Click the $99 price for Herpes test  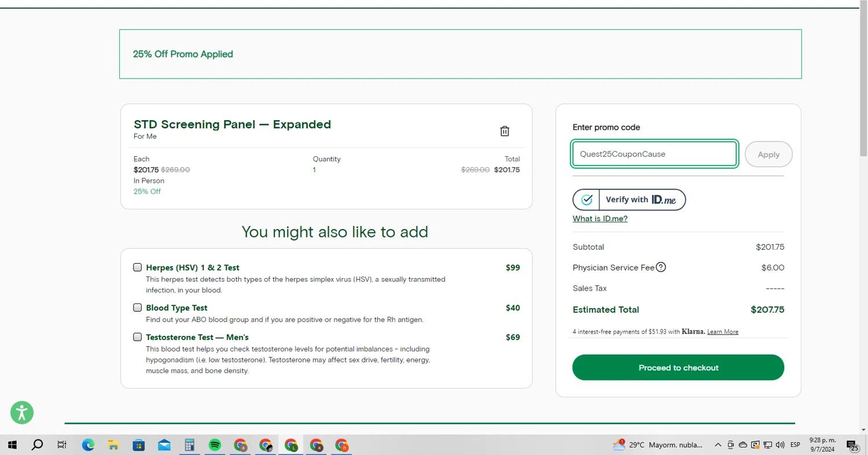[513, 268]
